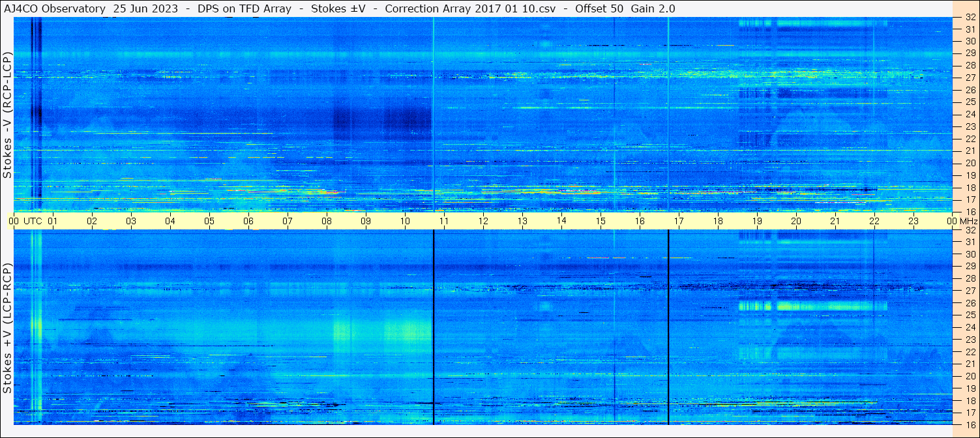Click the 'Gain 2.0' value in header
Screen dimensions: 980x438
tap(653, 8)
